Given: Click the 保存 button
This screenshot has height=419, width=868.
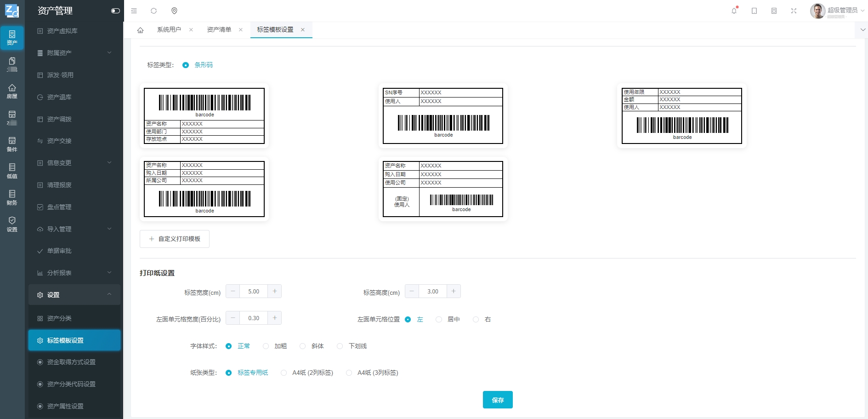Looking at the screenshot, I should (498, 400).
